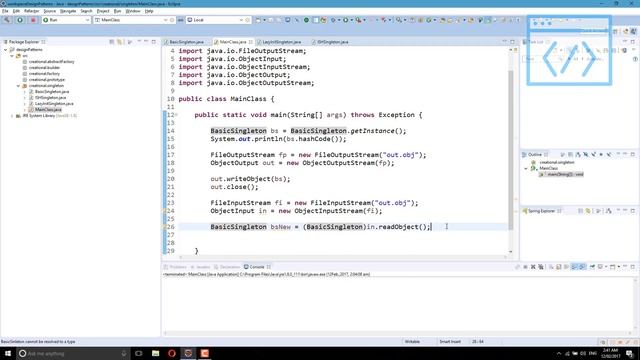Open the Search menu
The height and width of the screenshot is (360, 640).
[86, 11]
